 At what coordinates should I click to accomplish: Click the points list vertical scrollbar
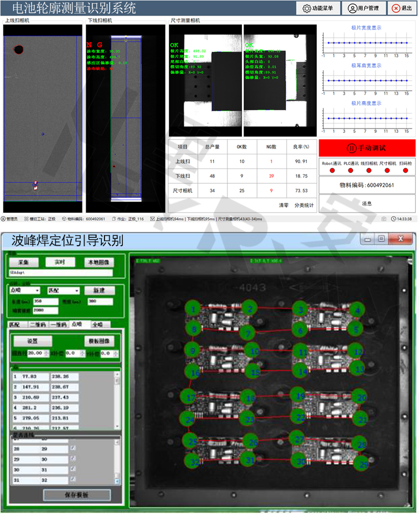[117, 399]
